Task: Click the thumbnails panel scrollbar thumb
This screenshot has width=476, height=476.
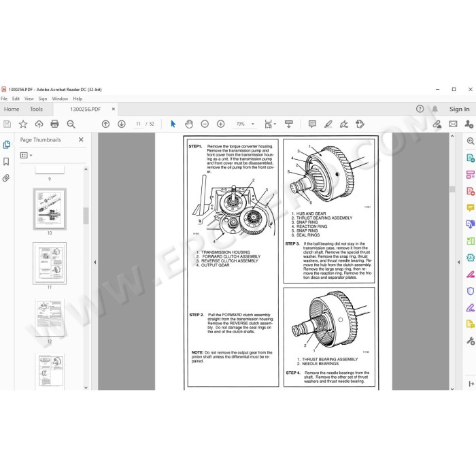Action: 86,216
